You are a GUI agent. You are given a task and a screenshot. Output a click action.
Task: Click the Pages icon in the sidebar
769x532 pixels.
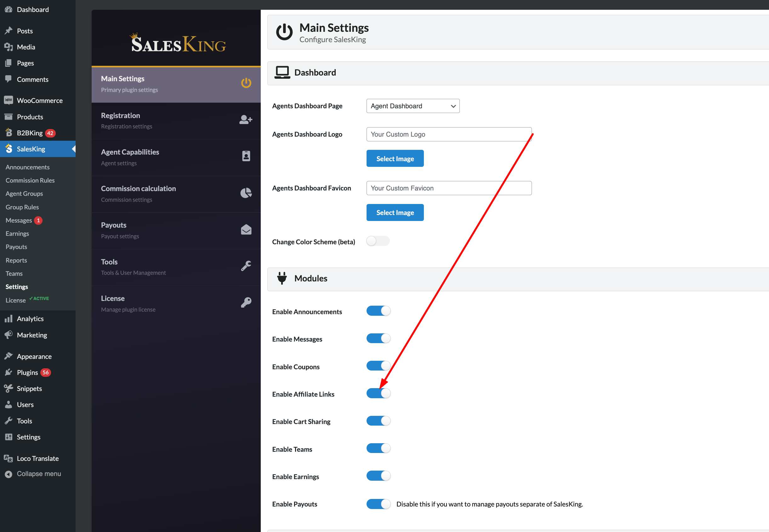tap(8, 63)
